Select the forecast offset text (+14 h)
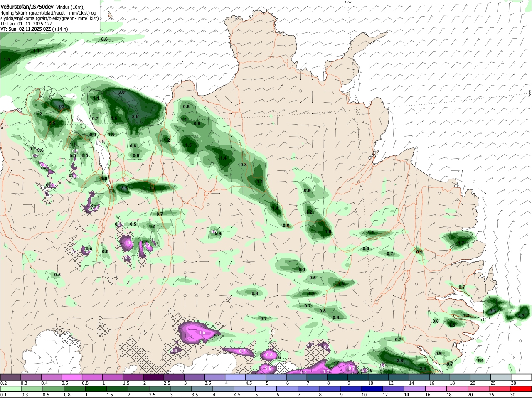This screenshot has width=532, height=398. (60, 29)
